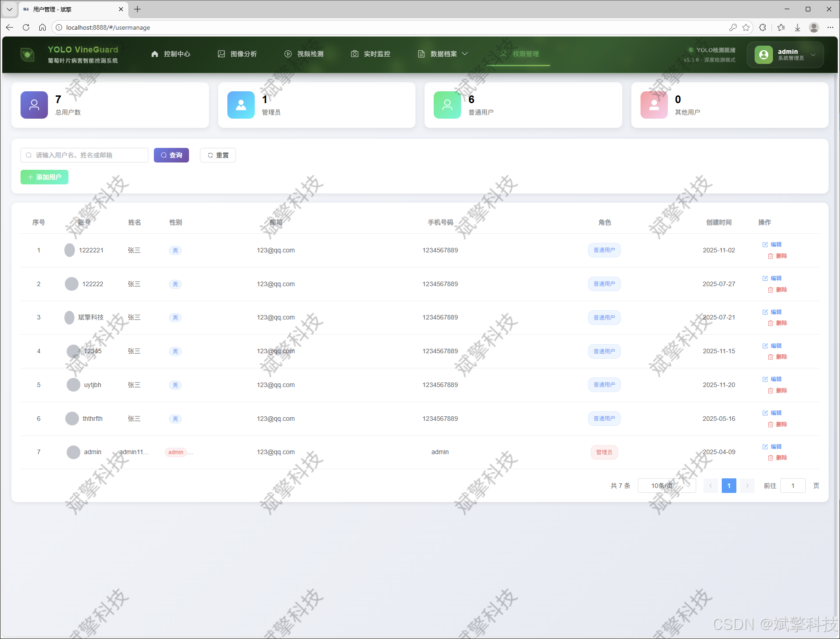Reload the page
840x639 pixels.
pos(26,27)
